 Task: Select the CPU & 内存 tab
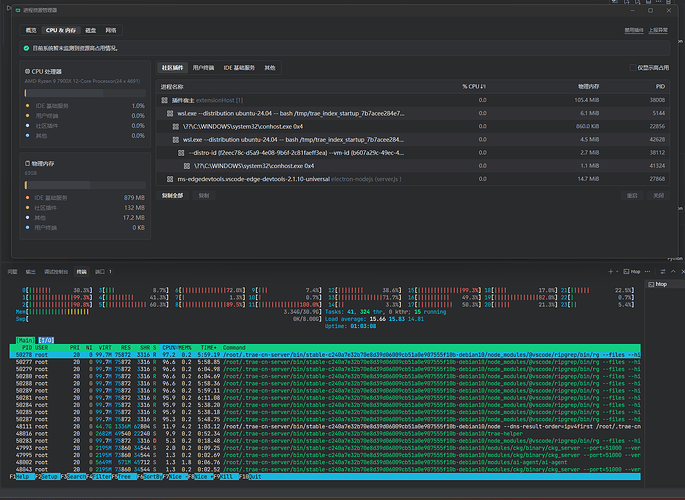61,30
